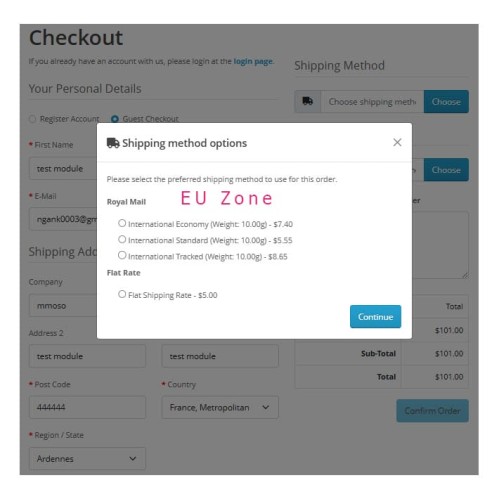This screenshot has height=500, width=500.
Task: Click the truck icon in dialog header
Action: (113, 143)
